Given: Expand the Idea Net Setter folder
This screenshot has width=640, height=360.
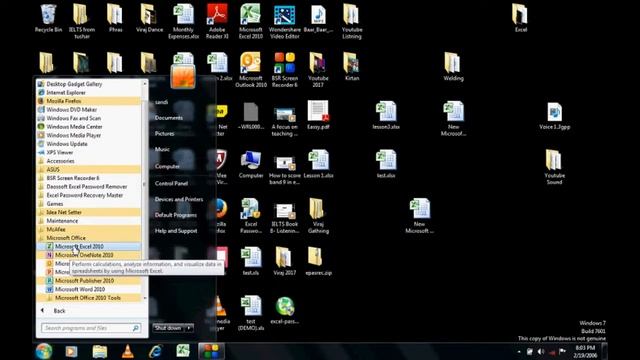Looking at the screenshot, I should click(89, 212).
